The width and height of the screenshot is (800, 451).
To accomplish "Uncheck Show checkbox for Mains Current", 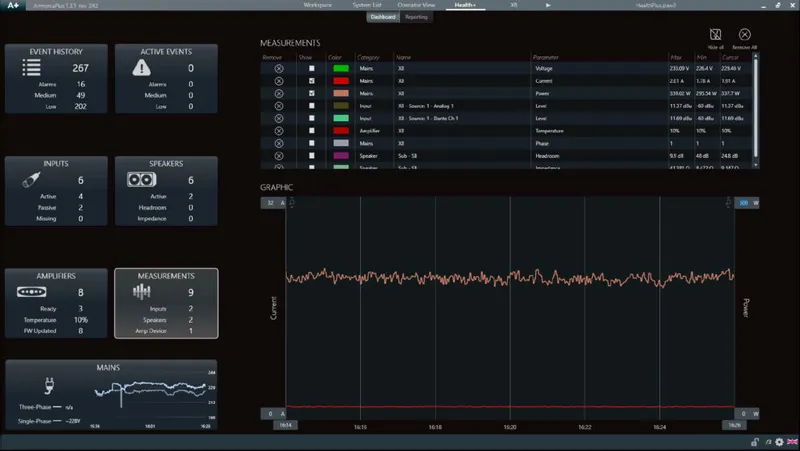I will (x=312, y=81).
